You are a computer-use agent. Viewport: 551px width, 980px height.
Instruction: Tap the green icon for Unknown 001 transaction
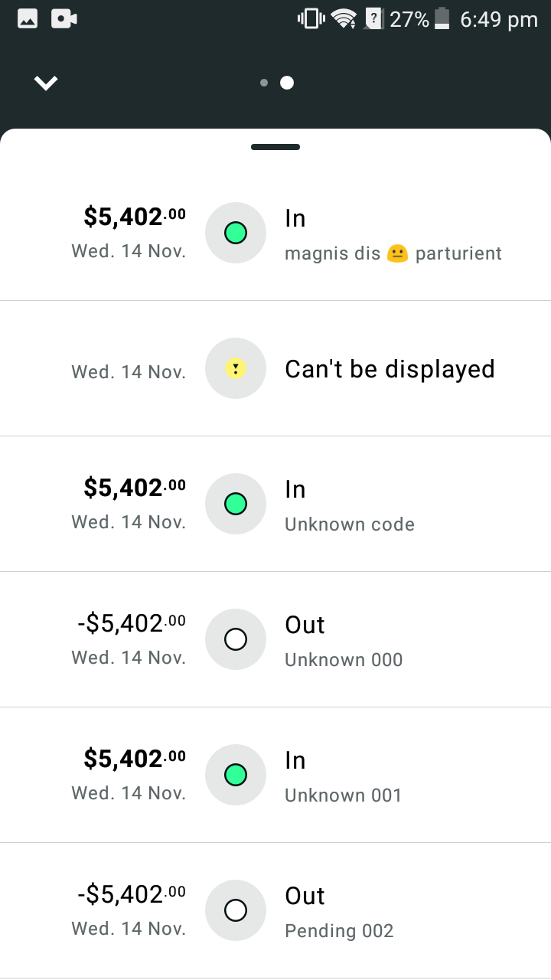236,775
